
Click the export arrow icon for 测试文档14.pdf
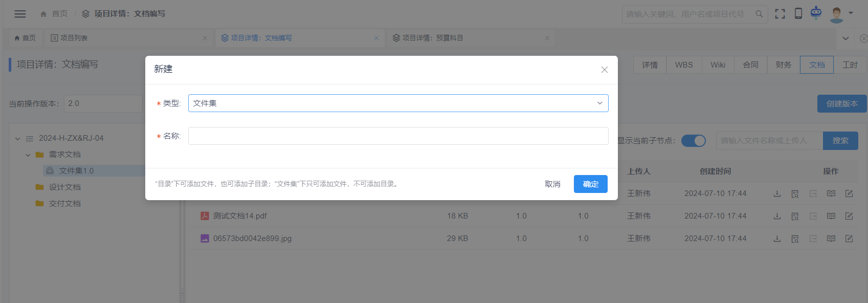[813, 216]
